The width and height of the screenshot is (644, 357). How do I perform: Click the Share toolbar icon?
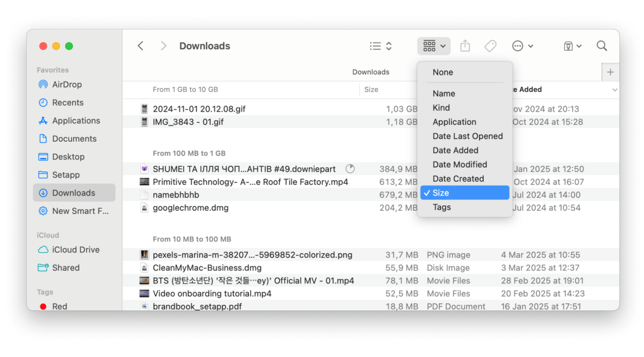pos(465,46)
